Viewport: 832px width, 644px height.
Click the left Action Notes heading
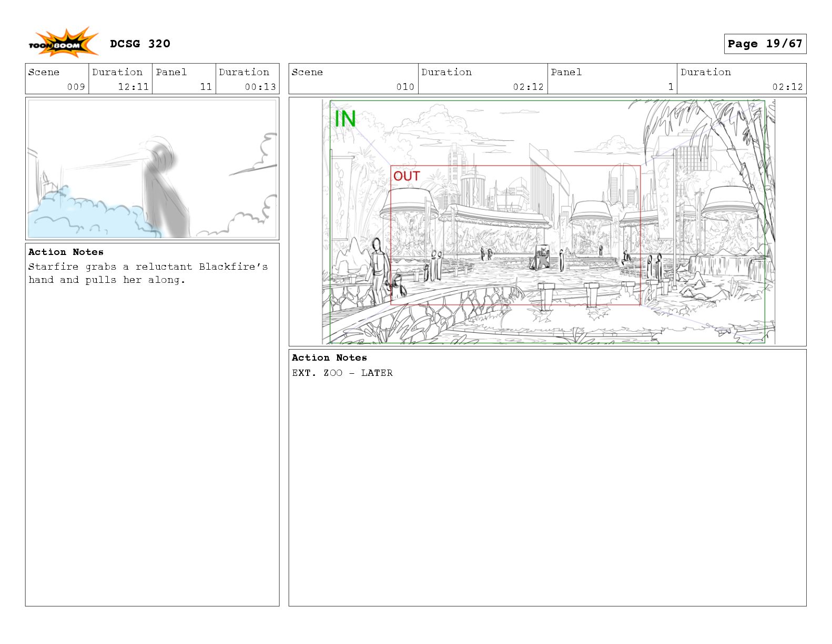[66, 252]
